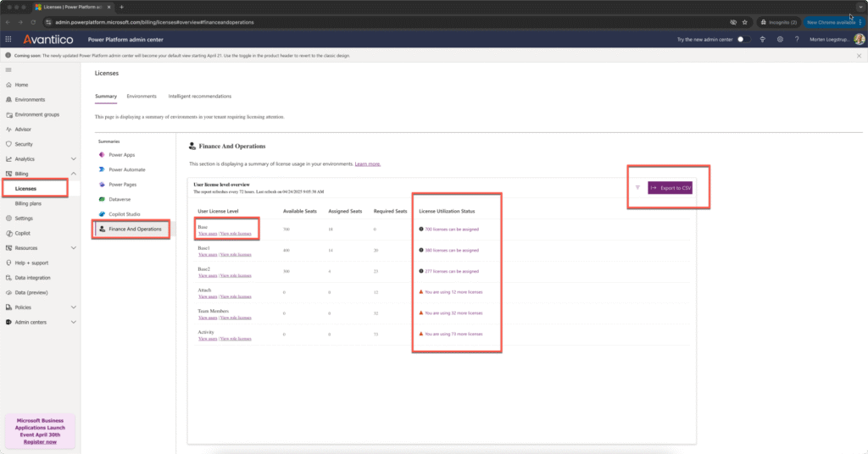
Task: Click the Environment groups sidebar icon
Action: (x=8, y=114)
